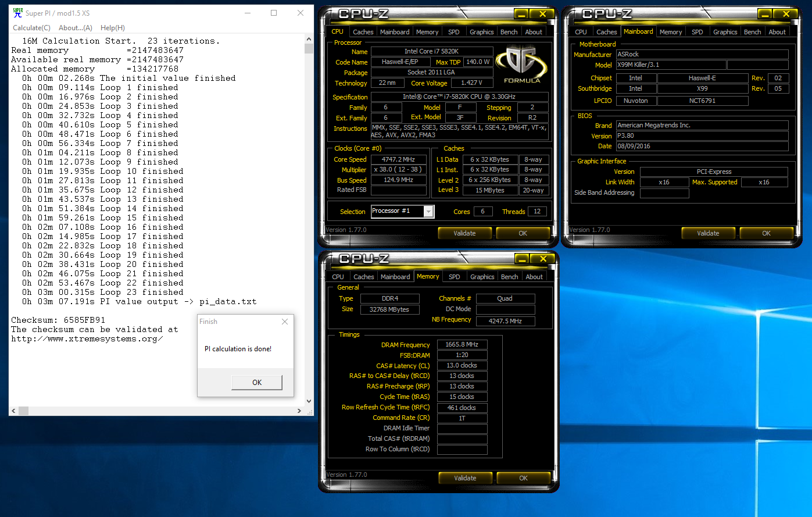Click the Core Speed value 4747.2 MHz
This screenshot has height=517, width=812.
click(399, 159)
